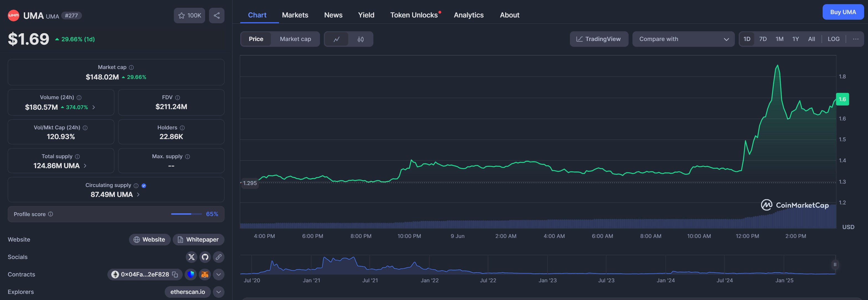
Task: Open the chain link social icon
Action: 218,257
